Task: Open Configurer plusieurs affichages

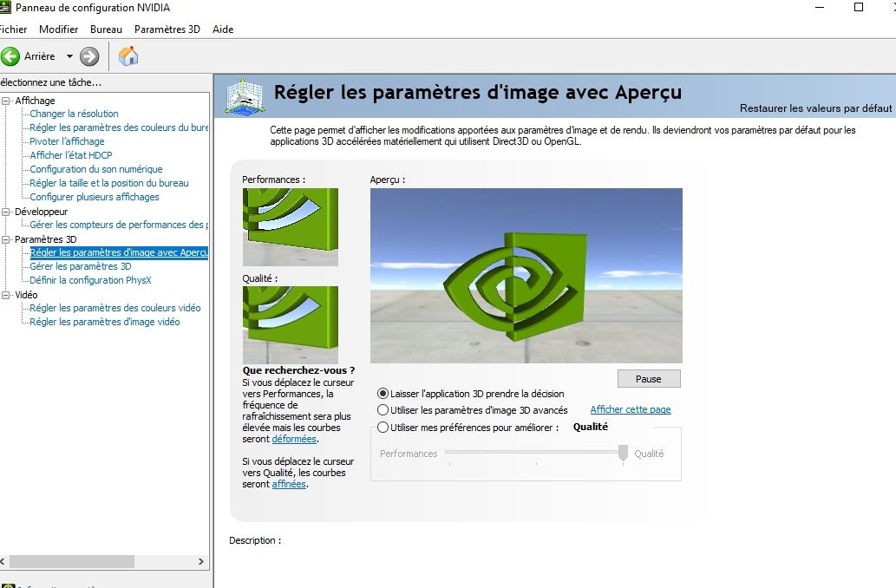Action: click(x=95, y=197)
